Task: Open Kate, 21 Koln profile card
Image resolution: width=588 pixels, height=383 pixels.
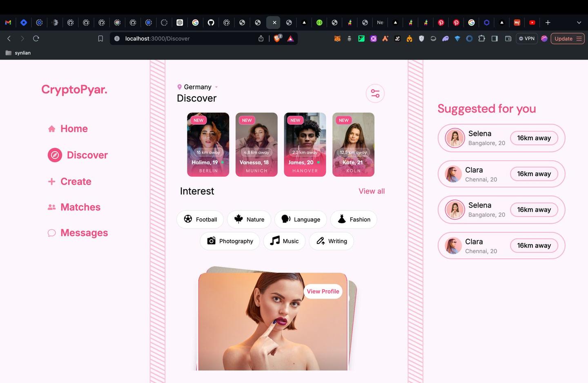Action: pos(353,145)
